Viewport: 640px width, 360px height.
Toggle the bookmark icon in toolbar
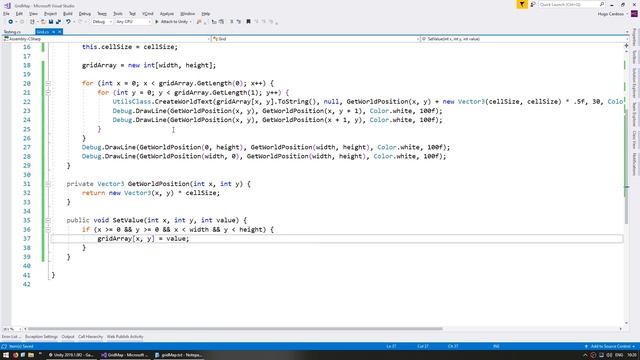(248, 22)
